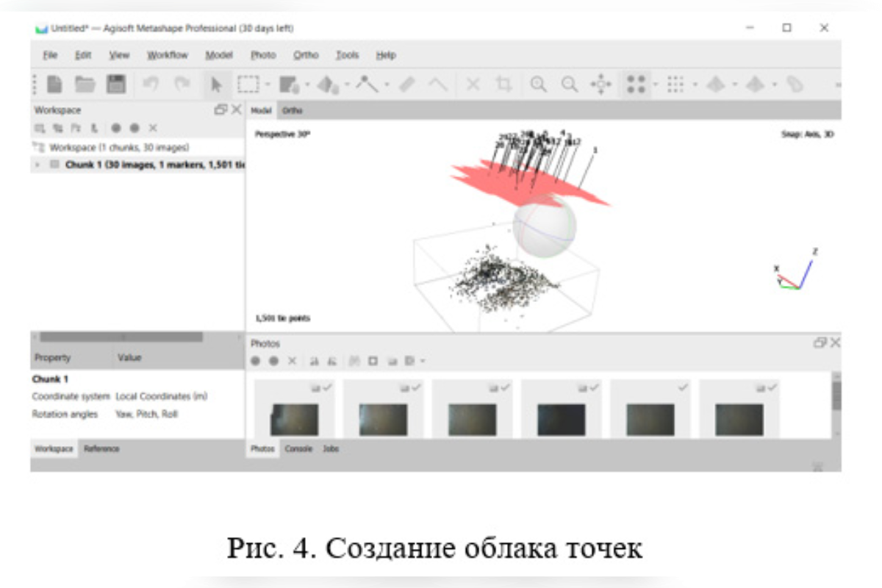This screenshot has width=882, height=588.
Task: Select the Rectangle Selection tool
Action: [248, 85]
